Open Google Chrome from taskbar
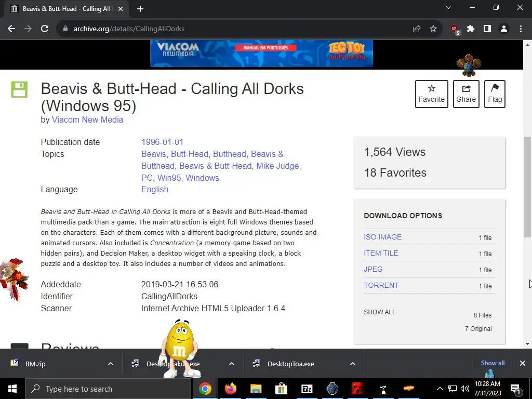The image size is (532, 399). point(205,389)
